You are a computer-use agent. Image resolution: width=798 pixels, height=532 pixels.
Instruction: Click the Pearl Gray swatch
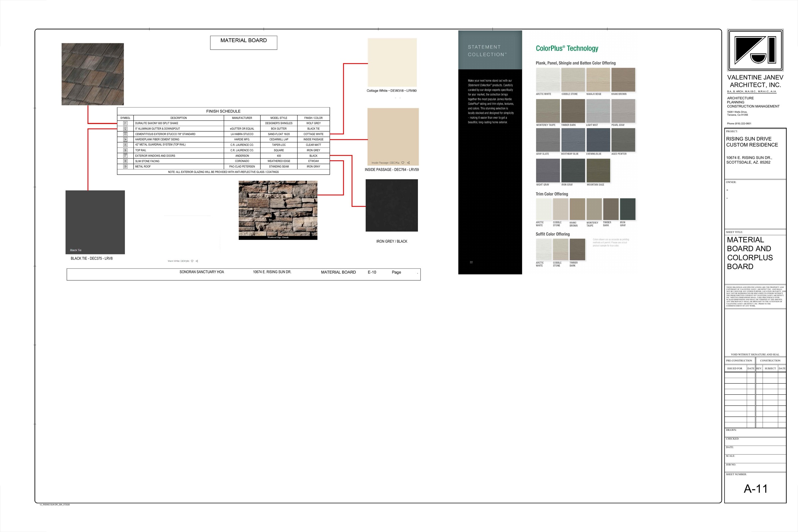(623, 111)
